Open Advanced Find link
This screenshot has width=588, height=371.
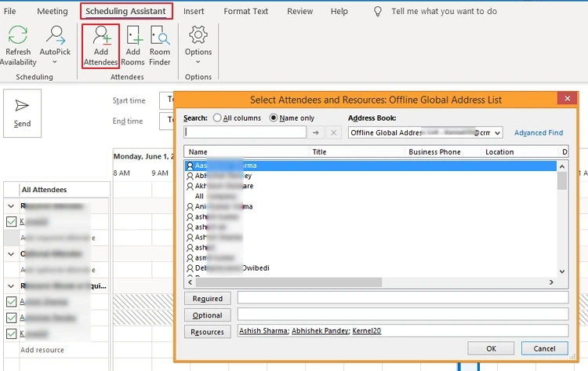(539, 133)
